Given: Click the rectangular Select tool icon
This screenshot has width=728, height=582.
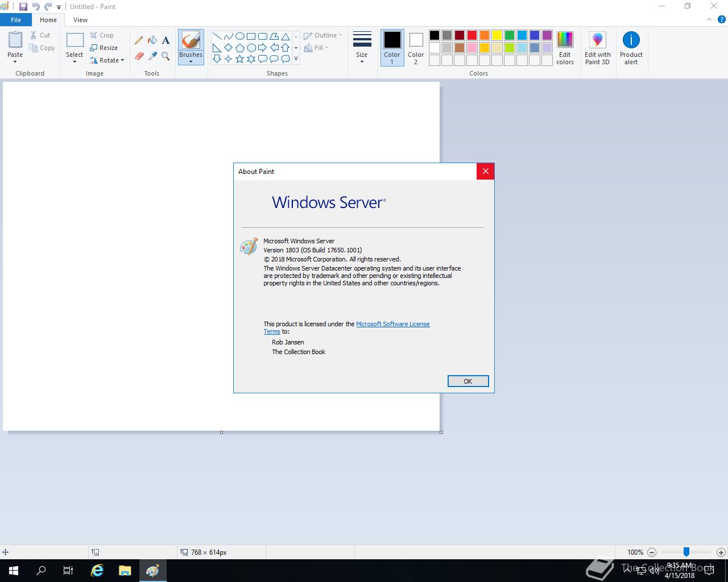Looking at the screenshot, I should pyautogui.click(x=75, y=40).
